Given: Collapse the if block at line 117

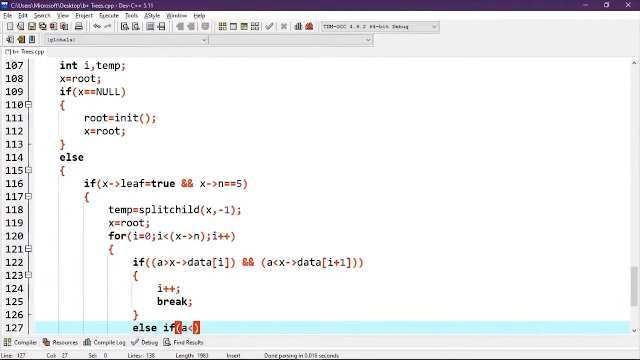Looking at the screenshot, I should 28,196.
